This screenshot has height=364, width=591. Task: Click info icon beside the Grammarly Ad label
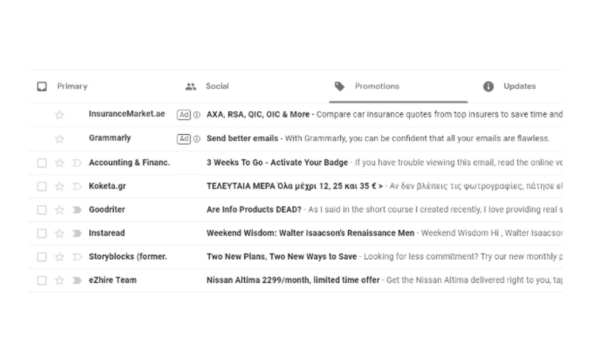[x=197, y=139]
